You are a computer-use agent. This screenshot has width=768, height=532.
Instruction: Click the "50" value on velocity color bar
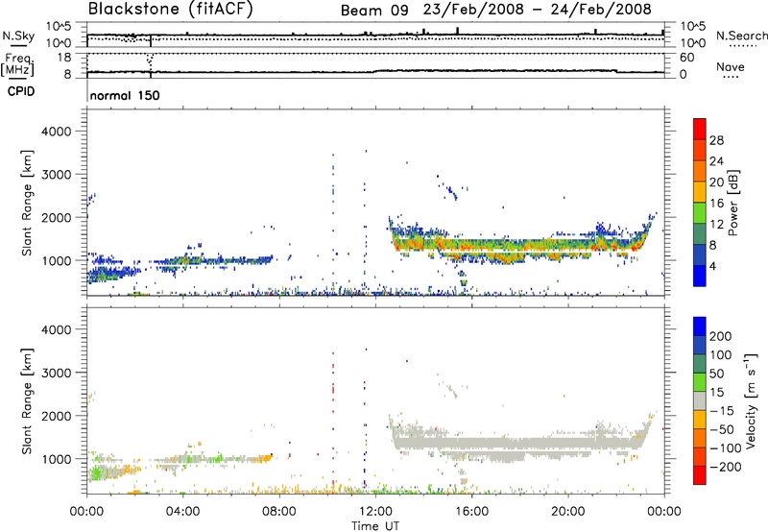(717, 374)
